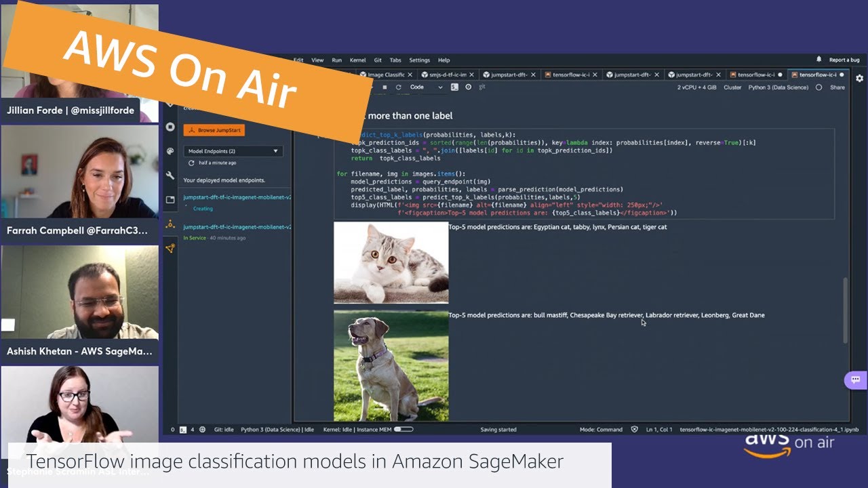Image resolution: width=868 pixels, height=488 pixels.
Task: Open the Help menu
Action: (x=444, y=60)
